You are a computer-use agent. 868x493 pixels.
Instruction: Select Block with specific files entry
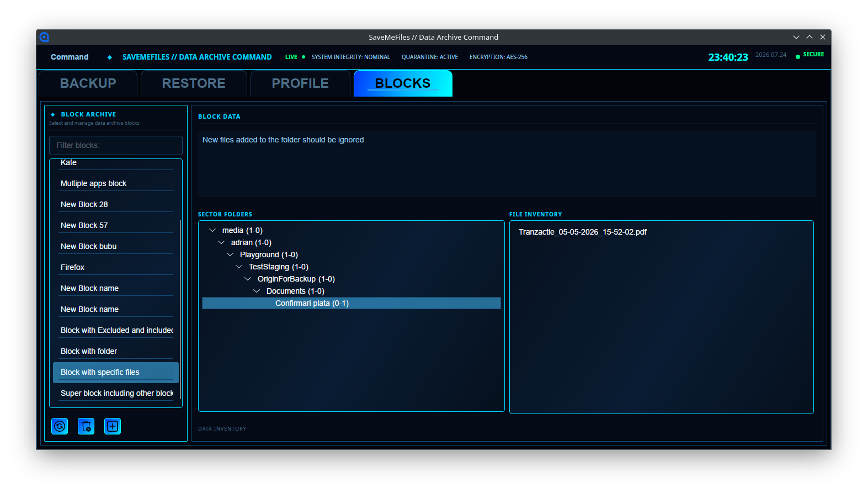tap(116, 372)
